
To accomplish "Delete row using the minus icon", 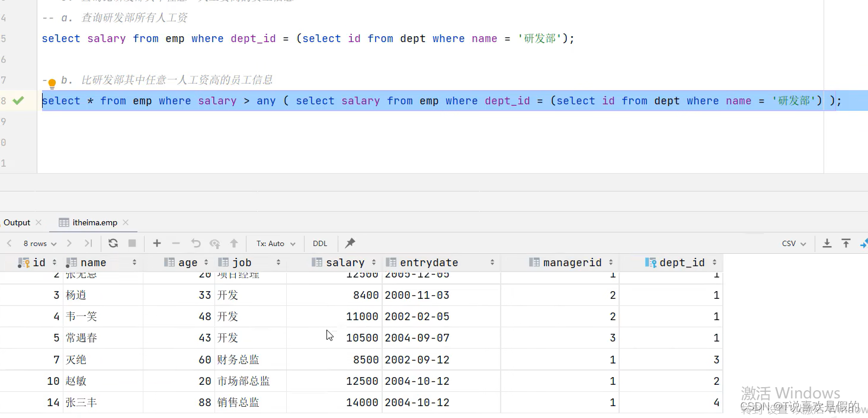I will click(x=176, y=243).
